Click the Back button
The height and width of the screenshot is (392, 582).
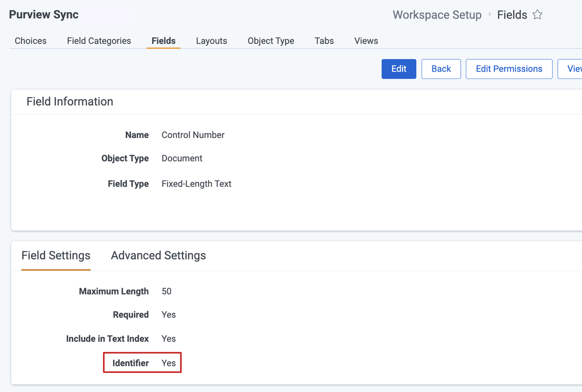pos(441,69)
